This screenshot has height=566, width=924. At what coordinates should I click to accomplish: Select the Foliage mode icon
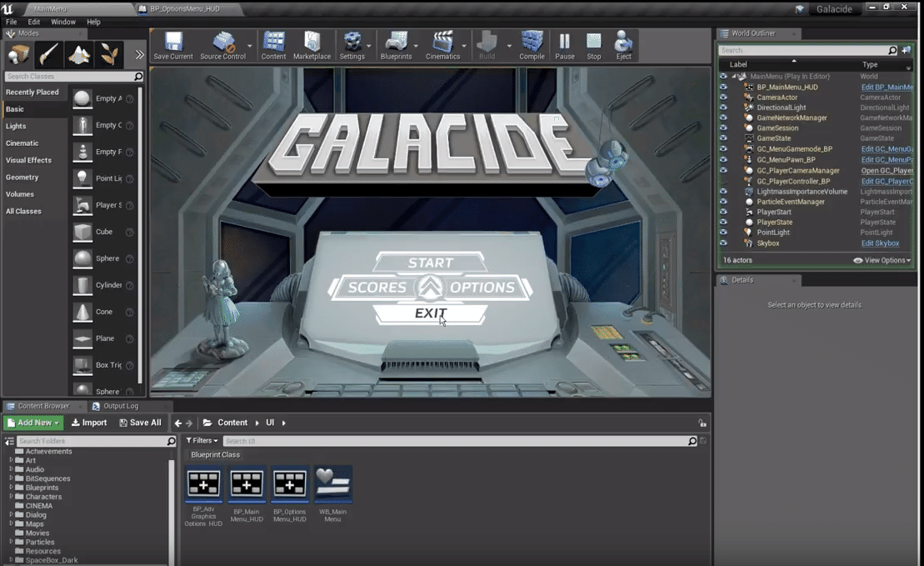click(109, 55)
